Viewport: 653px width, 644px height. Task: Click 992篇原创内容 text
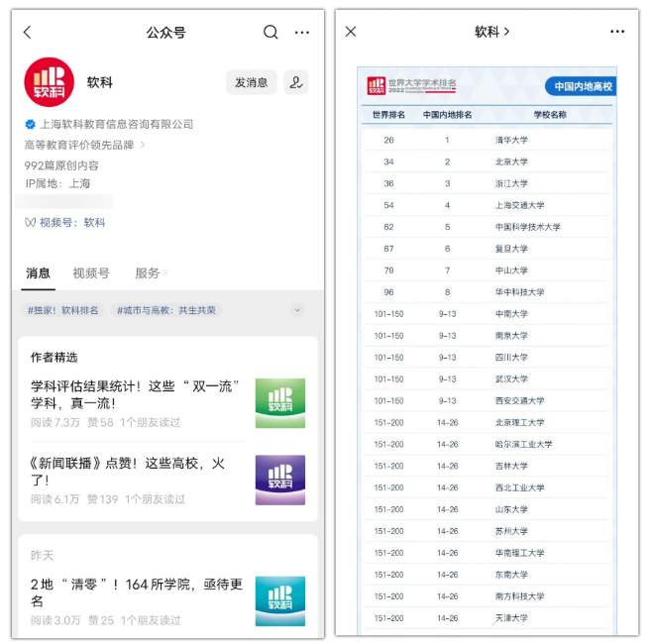[x=61, y=165]
